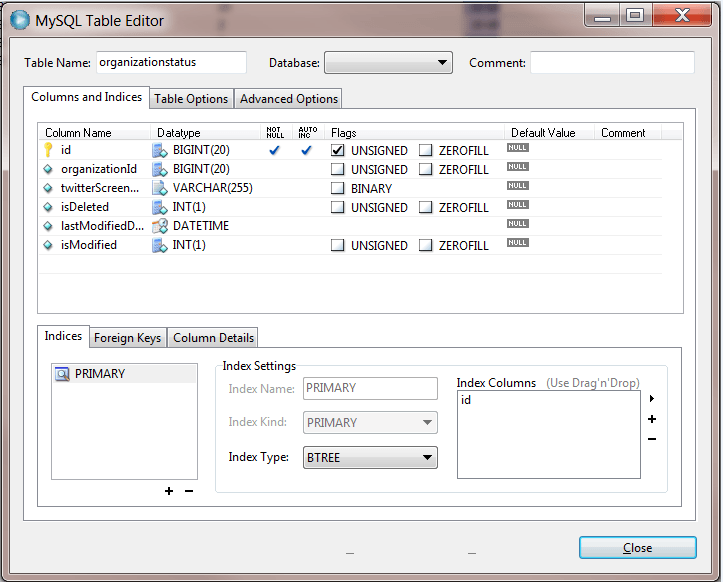723x582 pixels.
Task: Toggle AUTO INC checkmark for id
Action: [x=307, y=150]
